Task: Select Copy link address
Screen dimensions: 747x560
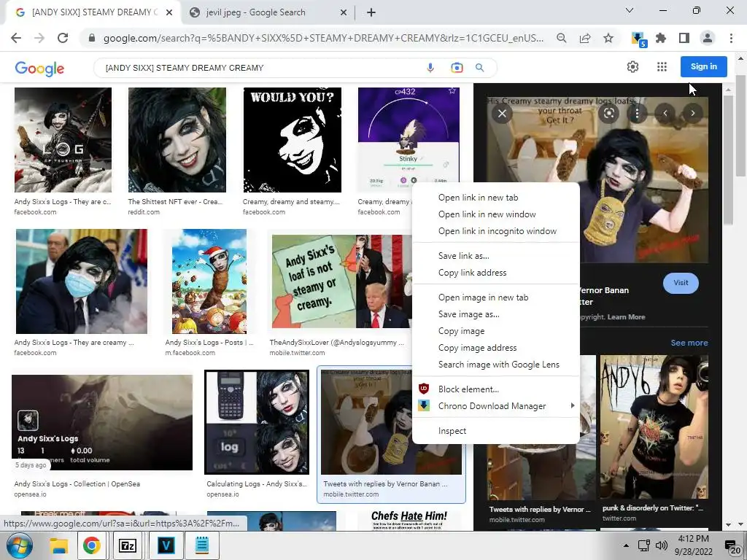Action: [496, 273]
